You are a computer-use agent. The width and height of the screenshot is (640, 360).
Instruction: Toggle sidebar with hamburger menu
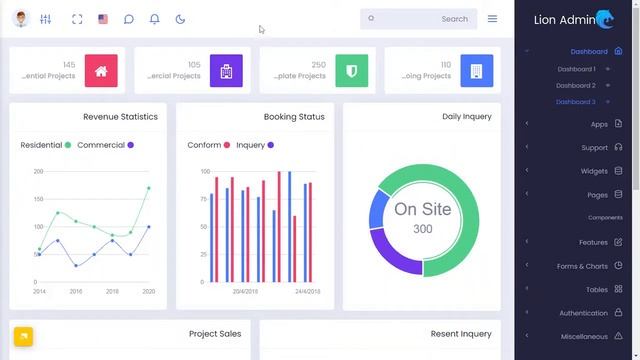coord(492,19)
